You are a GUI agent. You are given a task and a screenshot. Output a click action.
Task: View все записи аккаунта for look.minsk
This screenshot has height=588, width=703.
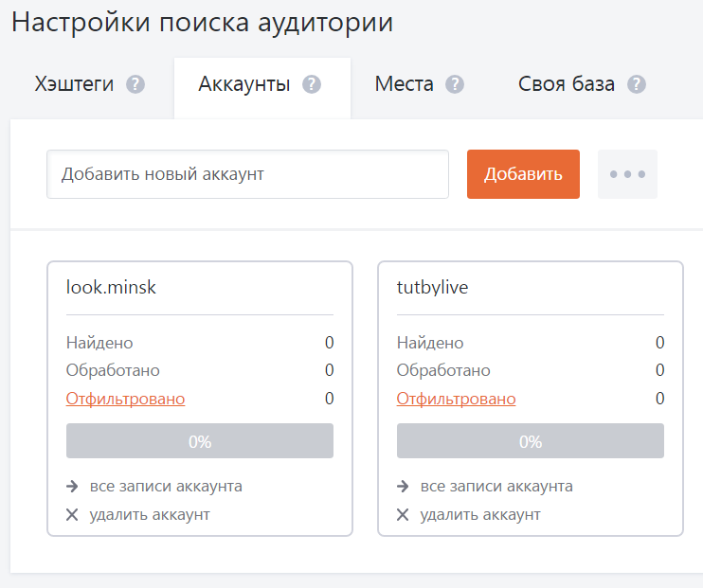166,487
